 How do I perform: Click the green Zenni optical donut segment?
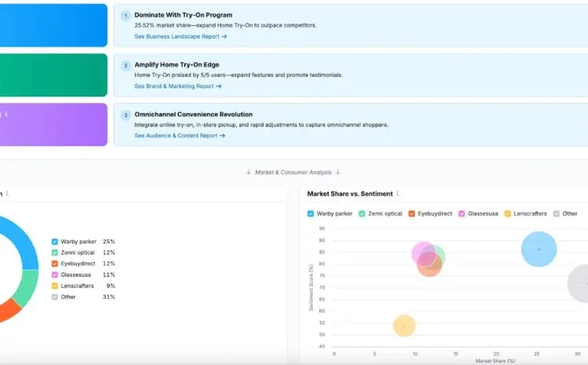27,288
